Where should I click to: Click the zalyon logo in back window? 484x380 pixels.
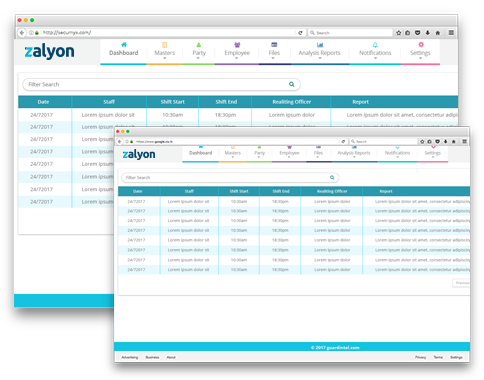coord(49,52)
